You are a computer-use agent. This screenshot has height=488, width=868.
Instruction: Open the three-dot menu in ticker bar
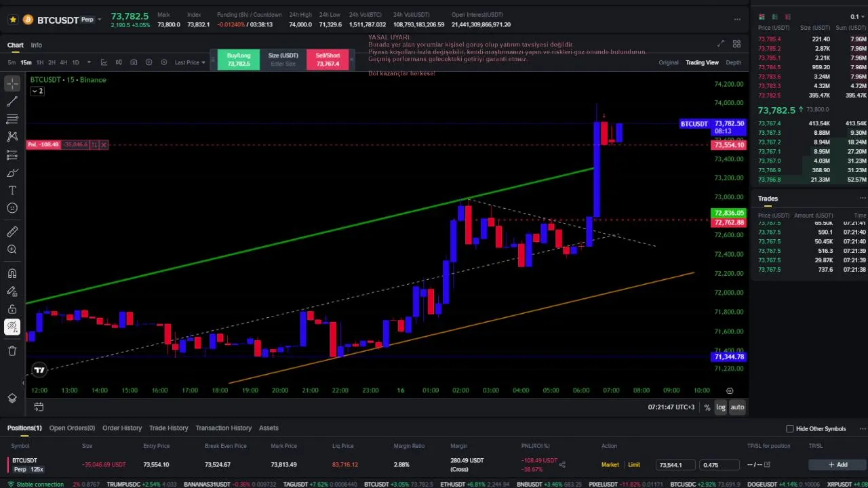click(x=737, y=20)
